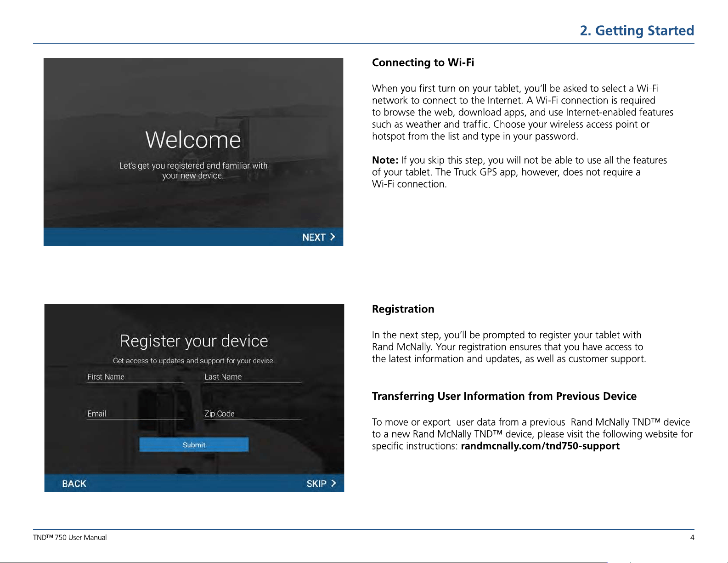Viewport: 728px width, 563px height.
Task: Click the 'Register your device' title text
Action: coord(194,341)
